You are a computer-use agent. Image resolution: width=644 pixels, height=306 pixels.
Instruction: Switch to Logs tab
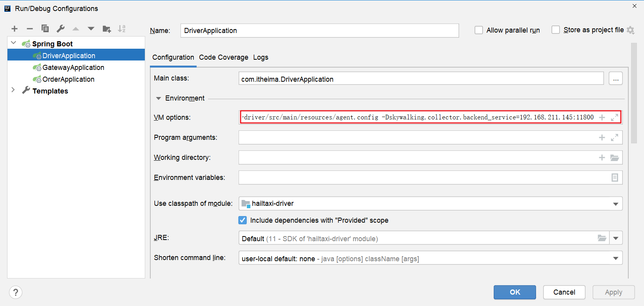[x=261, y=57]
